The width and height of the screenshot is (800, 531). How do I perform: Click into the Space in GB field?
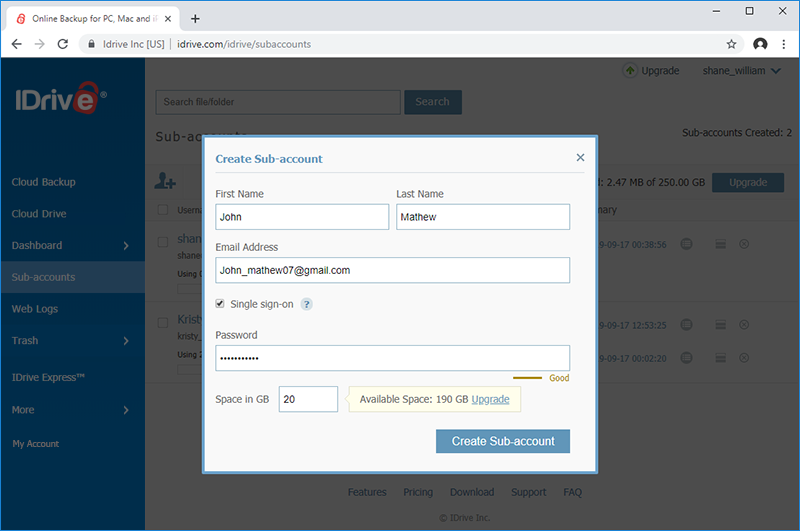[308, 399]
